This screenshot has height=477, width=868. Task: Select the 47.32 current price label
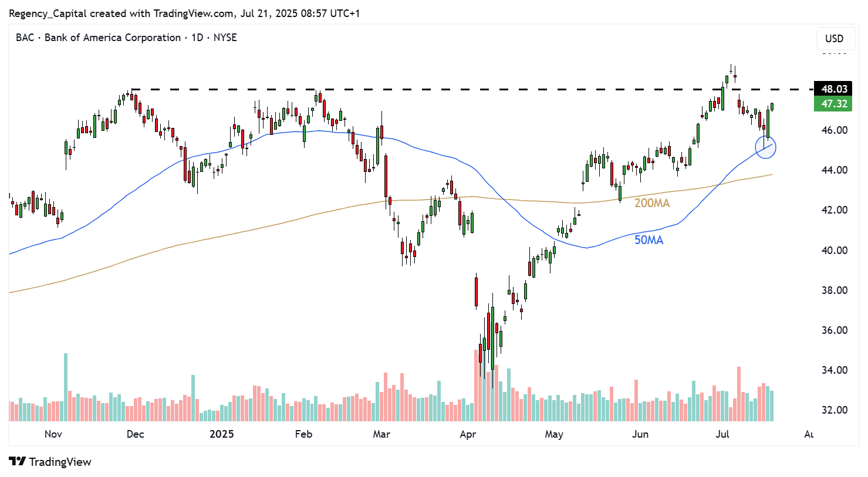pos(833,104)
